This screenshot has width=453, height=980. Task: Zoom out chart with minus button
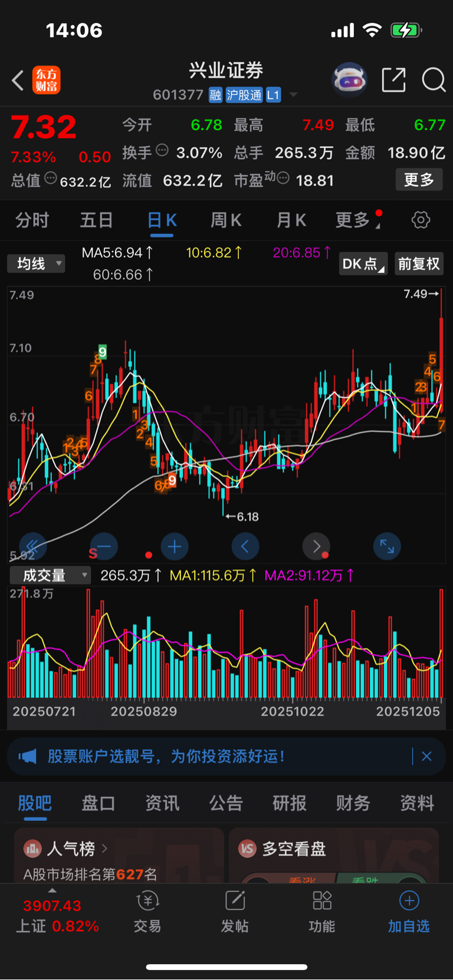point(104,547)
